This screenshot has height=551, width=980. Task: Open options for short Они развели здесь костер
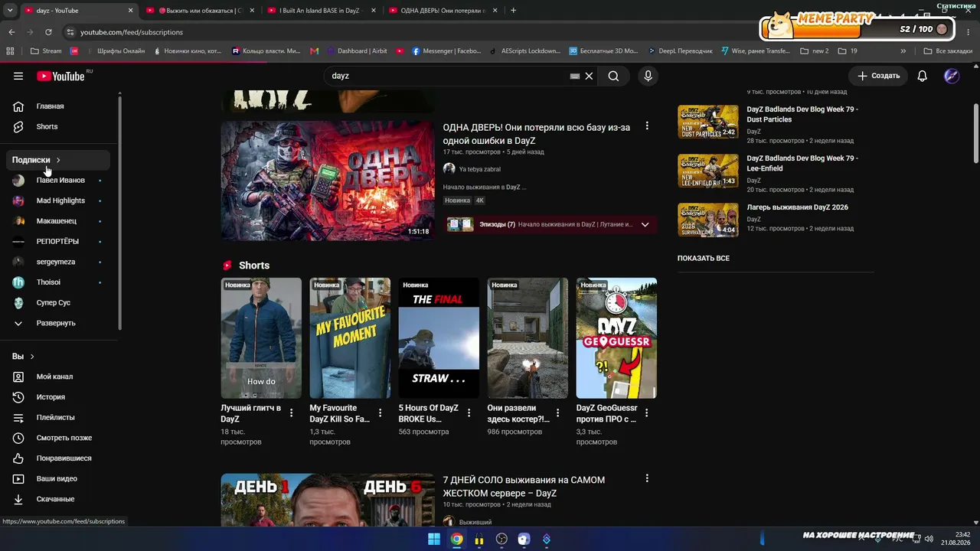coord(557,412)
